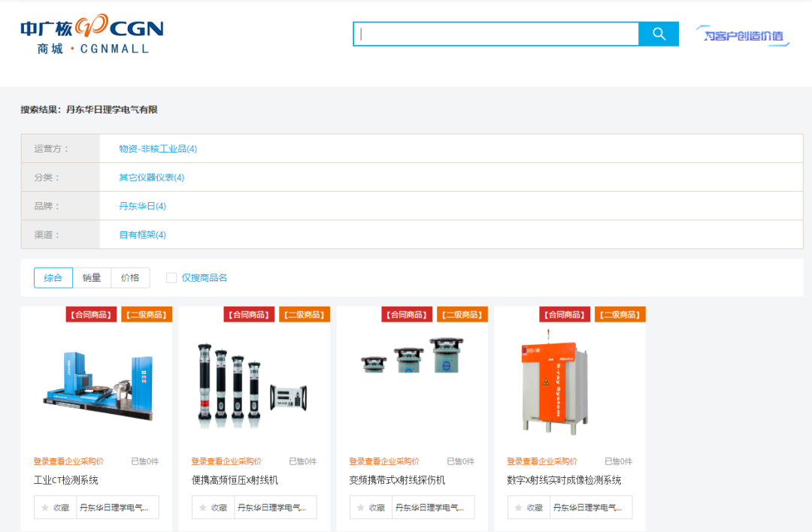Click 收藏 on the 工业CT检测系统 card
This screenshot has width=812, height=532.
click(x=56, y=508)
